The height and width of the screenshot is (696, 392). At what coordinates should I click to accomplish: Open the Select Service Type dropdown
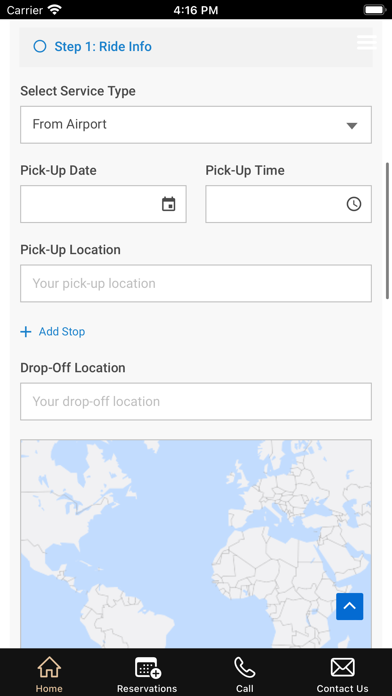click(196, 125)
